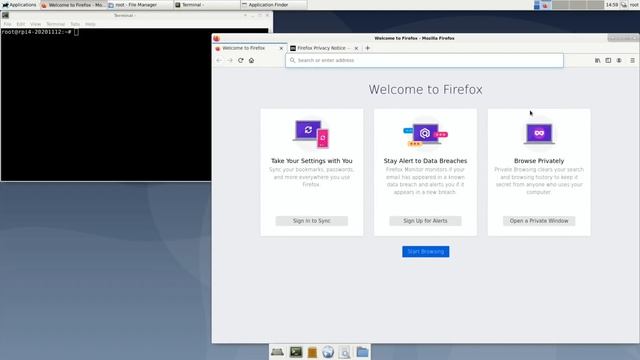The image size is (640, 360).
Task: Close the Firefox Privacy Notice tab
Action: (x=356, y=48)
